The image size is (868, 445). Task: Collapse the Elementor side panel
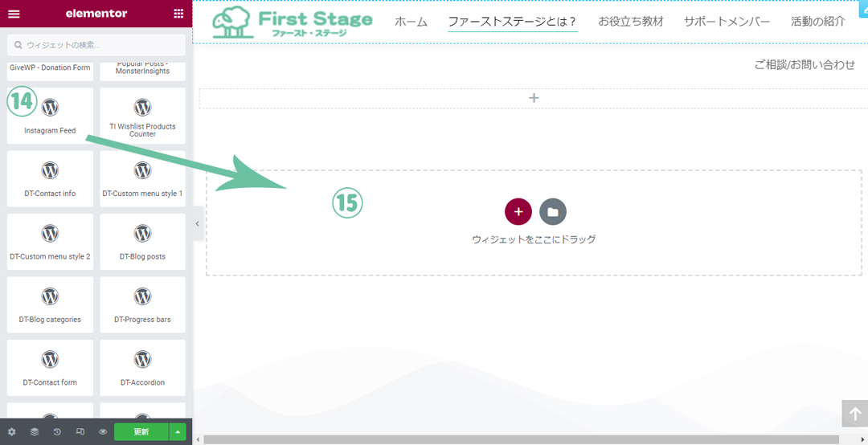(197, 224)
